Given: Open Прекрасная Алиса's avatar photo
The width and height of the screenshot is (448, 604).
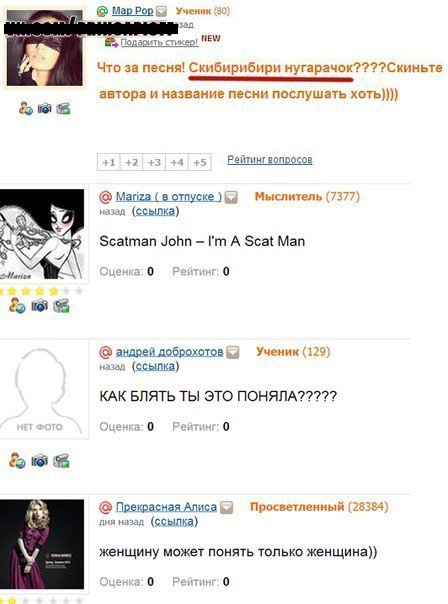Looking at the screenshot, I should pyautogui.click(x=42, y=544).
